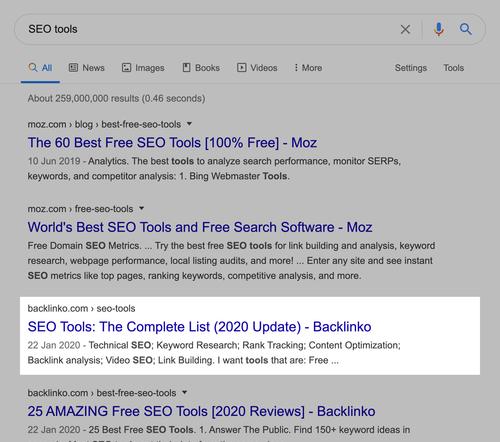Expand dropdown arrow next to moz.com free-seo-tools URL

pyautogui.click(x=141, y=209)
